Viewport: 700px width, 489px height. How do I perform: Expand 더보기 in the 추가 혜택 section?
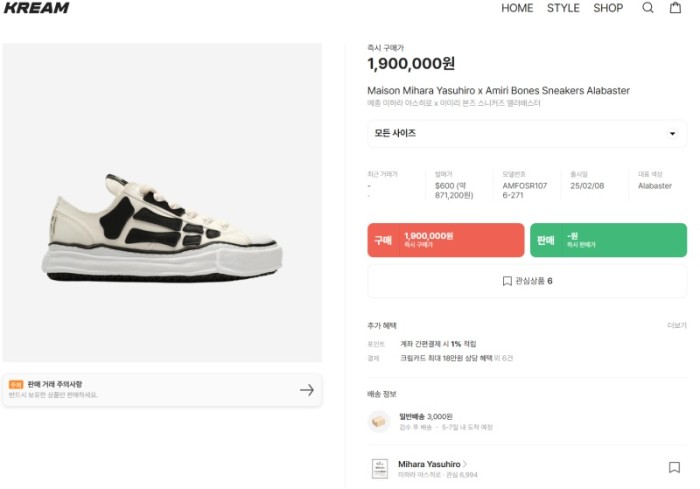[x=677, y=326]
